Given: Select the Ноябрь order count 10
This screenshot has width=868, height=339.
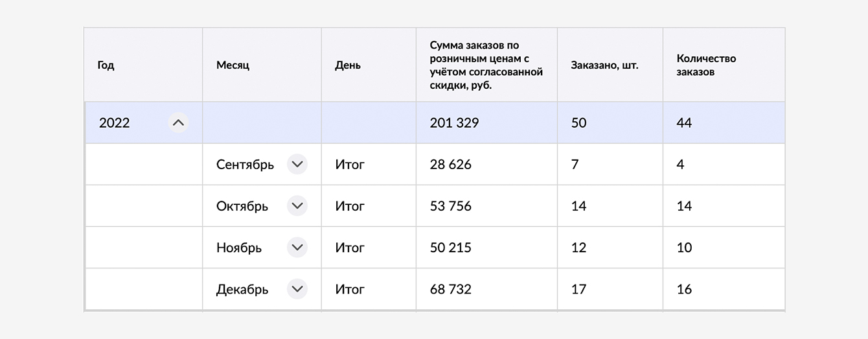Looking at the screenshot, I should [x=684, y=248].
